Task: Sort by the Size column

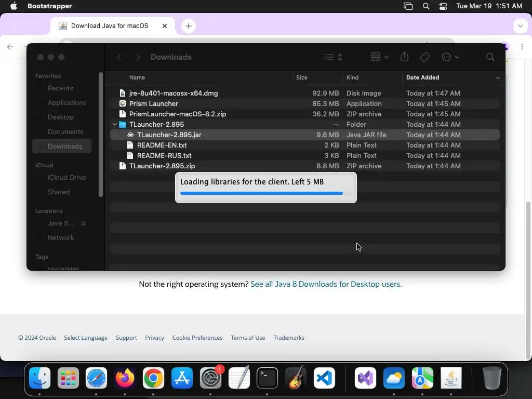Action: point(301,77)
